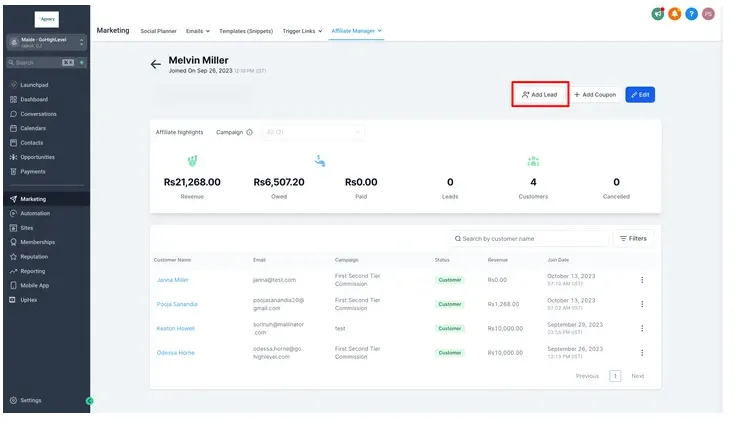Click the Revenue column header

[498, 260]
